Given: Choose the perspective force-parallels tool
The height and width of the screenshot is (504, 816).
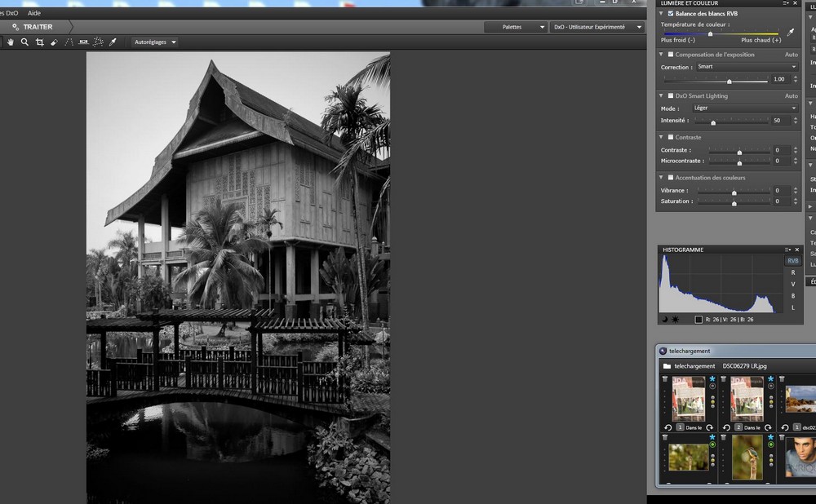Looking at the screenshot, I should [69, 42].
